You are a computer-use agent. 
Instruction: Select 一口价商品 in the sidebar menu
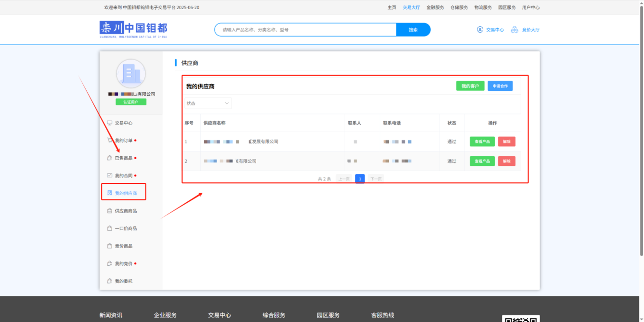click(x=126, y=228)
